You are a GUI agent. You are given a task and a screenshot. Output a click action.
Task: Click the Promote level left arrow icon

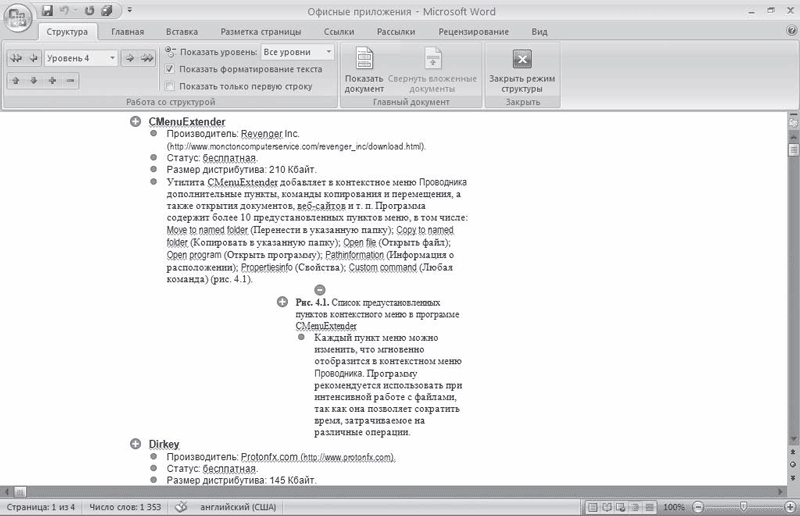coord(33,58)
